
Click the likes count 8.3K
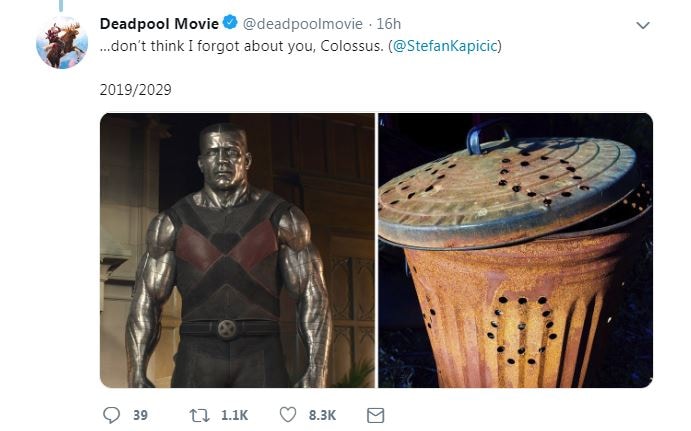(322, 415)
